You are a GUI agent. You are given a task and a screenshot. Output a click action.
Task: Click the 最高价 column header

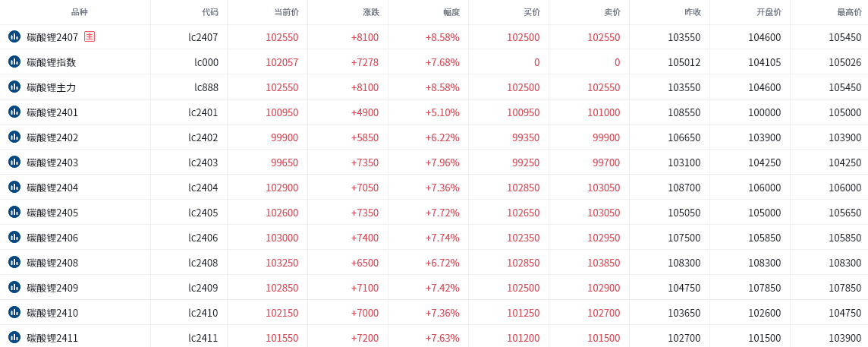tap(849, 12)
